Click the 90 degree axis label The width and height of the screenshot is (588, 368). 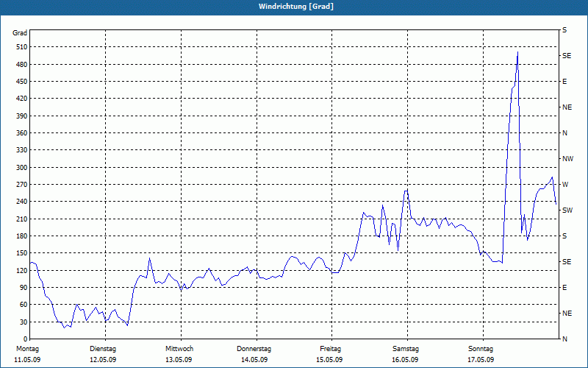point(24,288)
